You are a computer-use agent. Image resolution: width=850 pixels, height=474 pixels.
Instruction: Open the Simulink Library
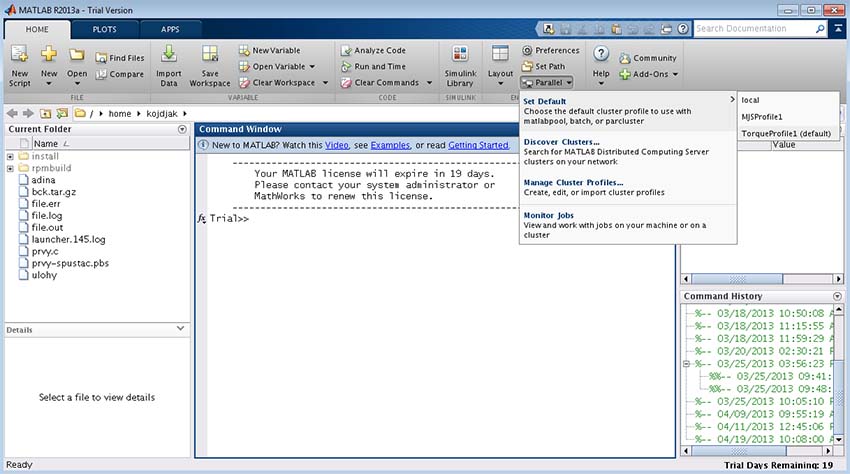(x=460, y=57)
